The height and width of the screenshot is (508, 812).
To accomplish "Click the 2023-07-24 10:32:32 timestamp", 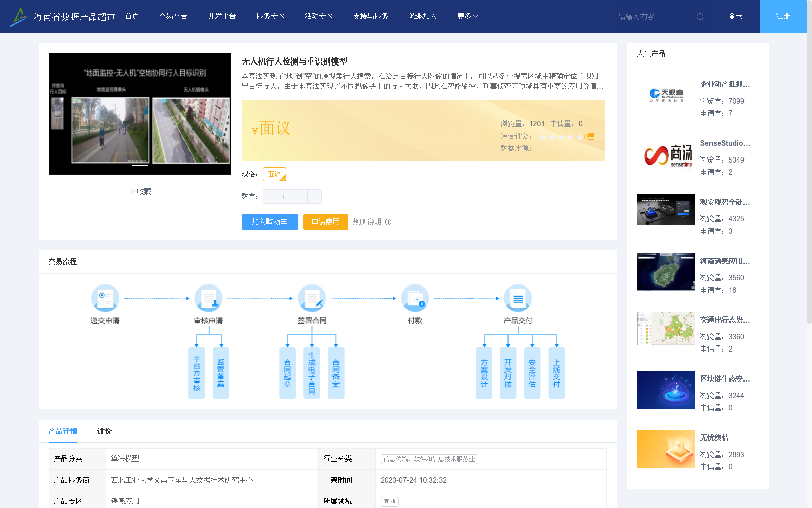I will pos(414,480).
